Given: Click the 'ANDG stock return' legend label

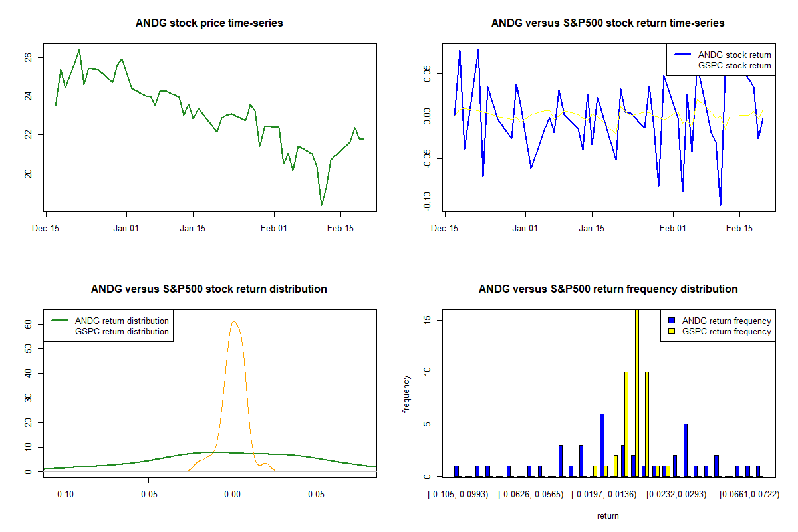Looking at the screenshot, I should pyautogui.click(x=734, y=55).
